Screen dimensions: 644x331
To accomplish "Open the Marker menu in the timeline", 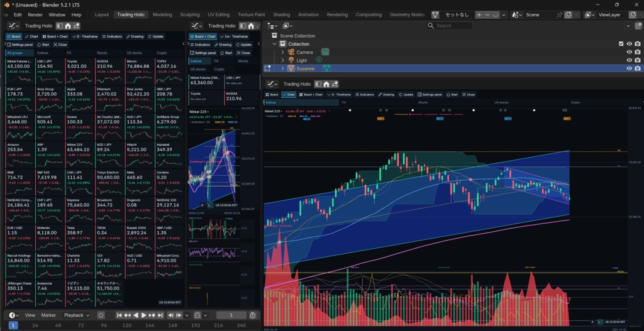I will pos(48,315).
